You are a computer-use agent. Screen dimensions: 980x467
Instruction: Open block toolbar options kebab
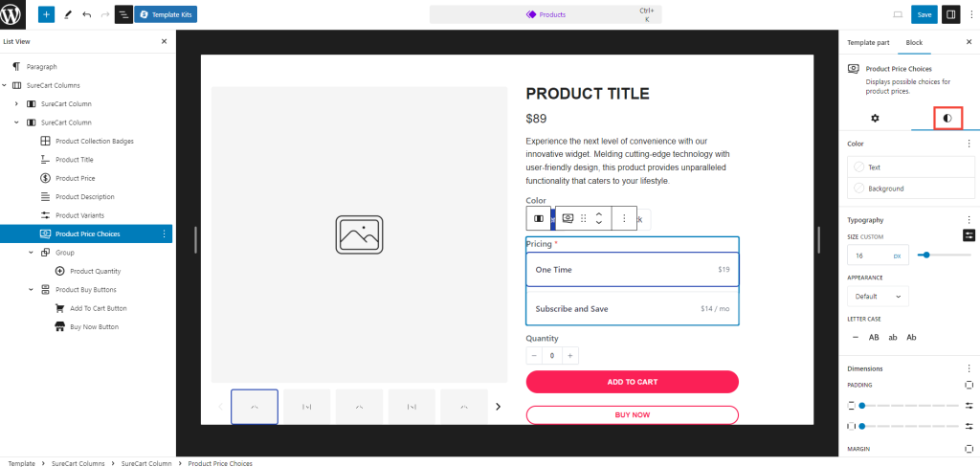624,218
